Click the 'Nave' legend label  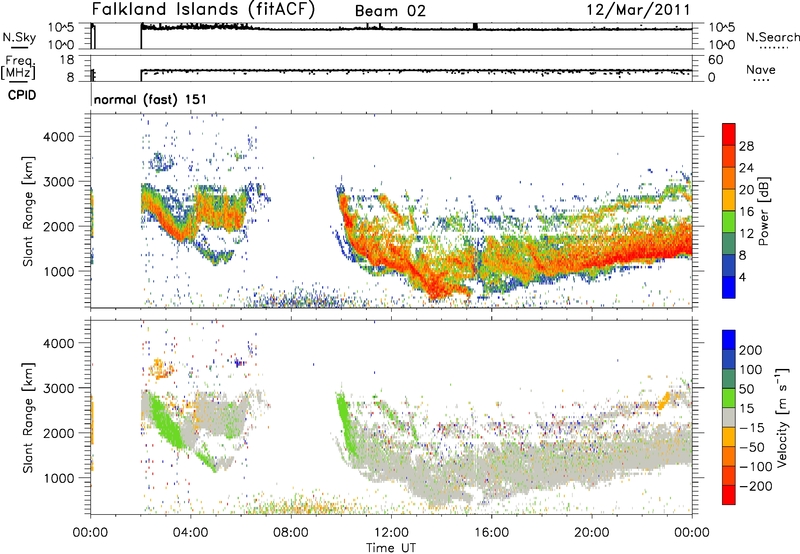pos(761,70)
